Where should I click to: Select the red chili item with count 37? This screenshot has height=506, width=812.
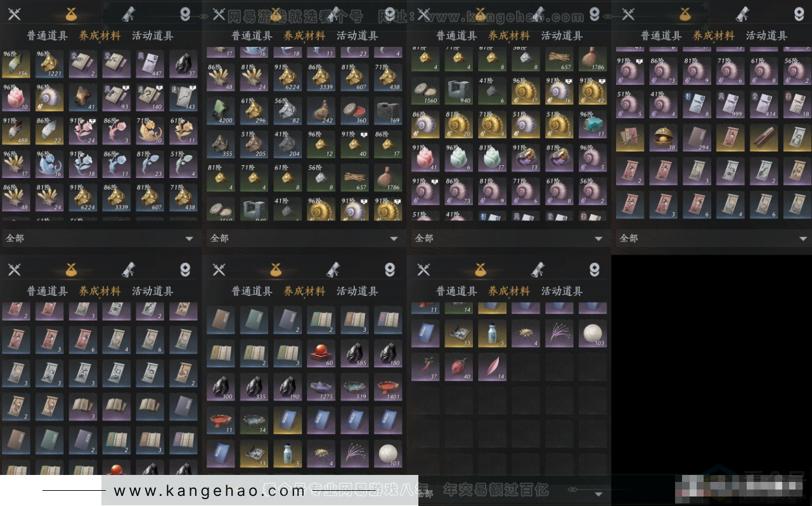click(425, 367)
